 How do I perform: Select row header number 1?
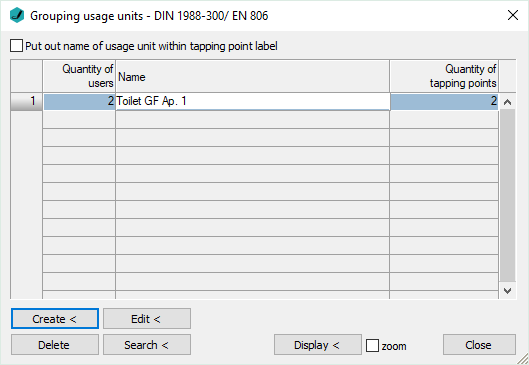pos(27,101)
